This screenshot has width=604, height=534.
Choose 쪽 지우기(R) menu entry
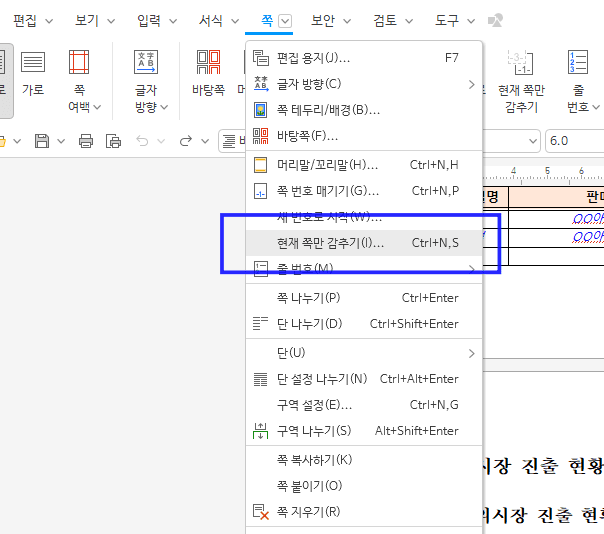tap(364, 512)
